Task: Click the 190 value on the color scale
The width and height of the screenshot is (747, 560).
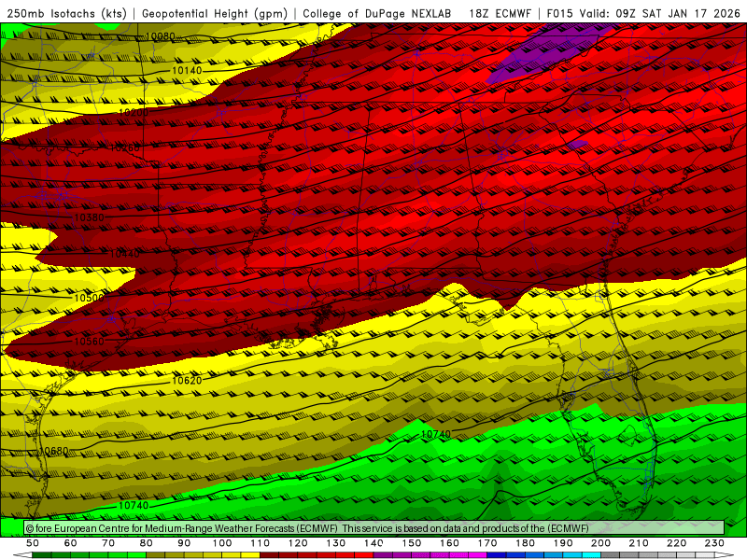Action: pyautogui.click(x=563, y=543)
